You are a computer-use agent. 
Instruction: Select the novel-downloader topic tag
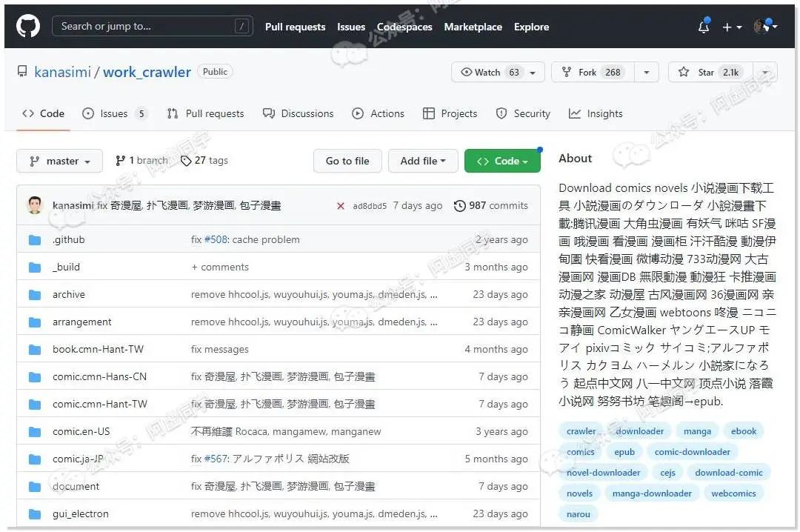coord(603,473)
